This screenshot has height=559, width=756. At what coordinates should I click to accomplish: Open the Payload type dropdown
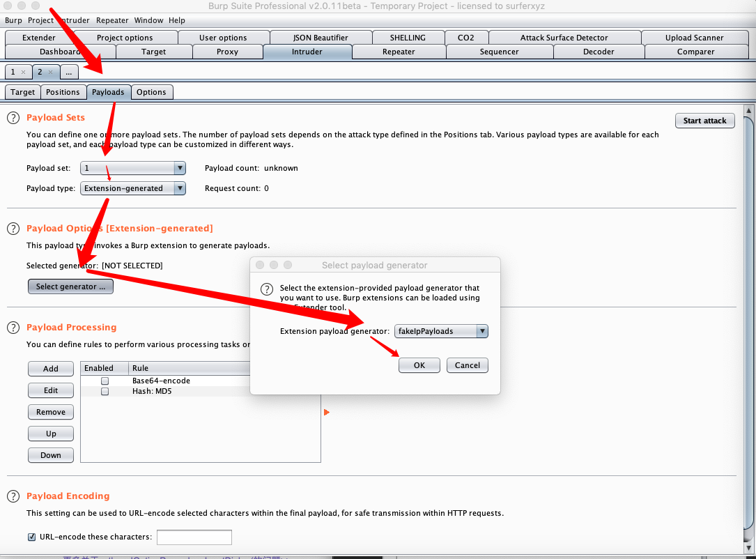(132, 188)
